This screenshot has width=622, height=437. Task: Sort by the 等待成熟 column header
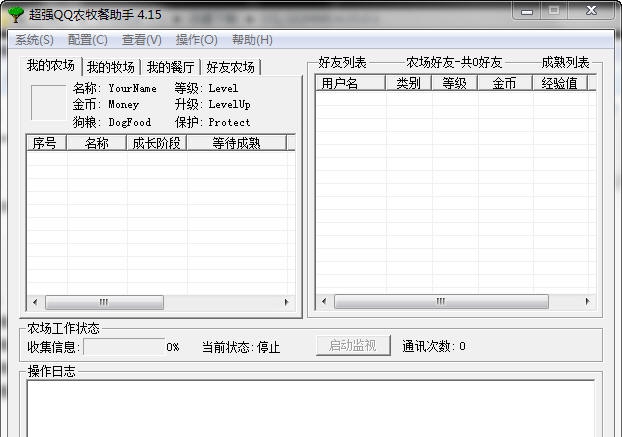click(236, 143)
